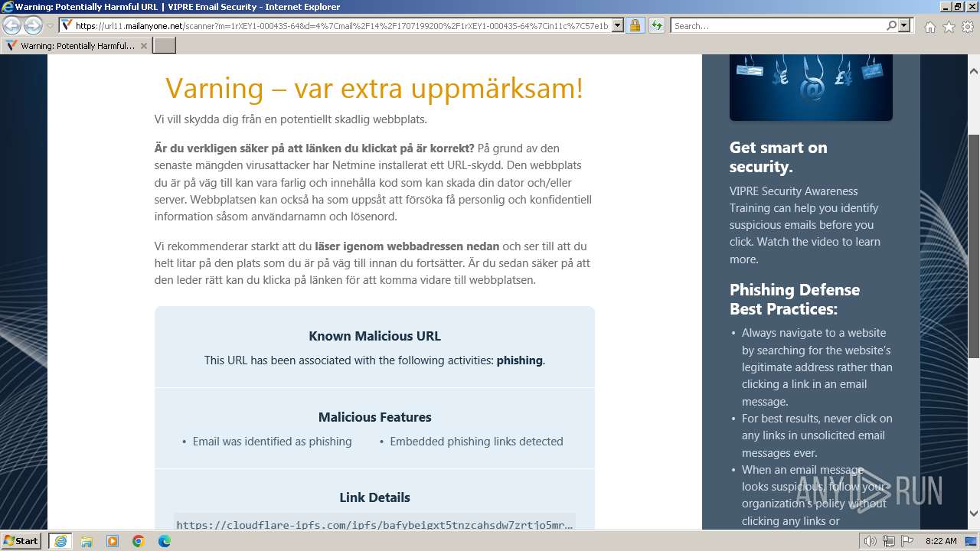
Task: Click the refresh page icon
Action: (657, 25)
